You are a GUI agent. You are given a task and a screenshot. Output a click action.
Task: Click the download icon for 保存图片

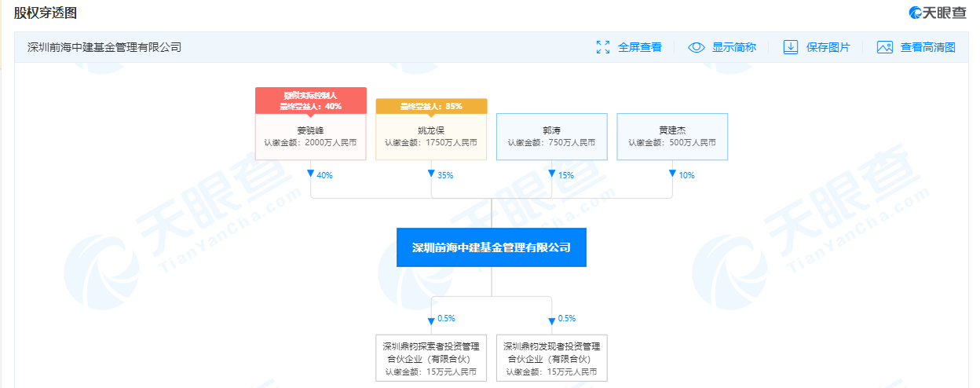coord(791,47)
